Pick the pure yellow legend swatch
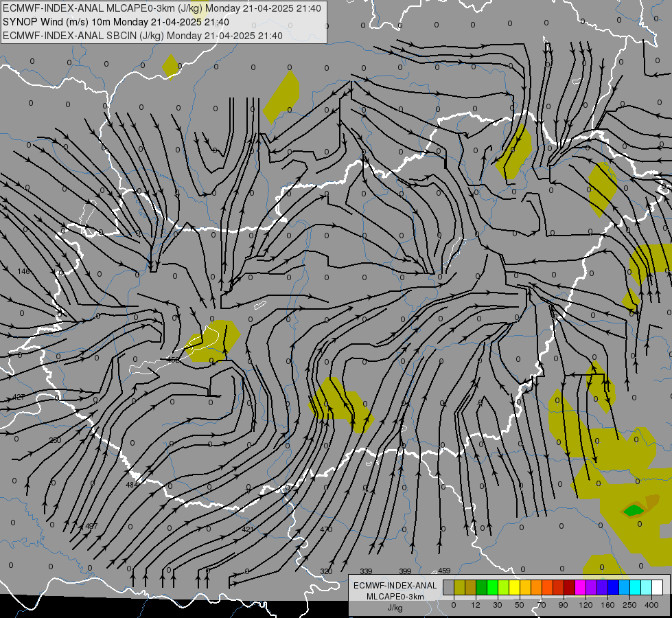This screenshot has height=618, width=672. coord(515,588)
